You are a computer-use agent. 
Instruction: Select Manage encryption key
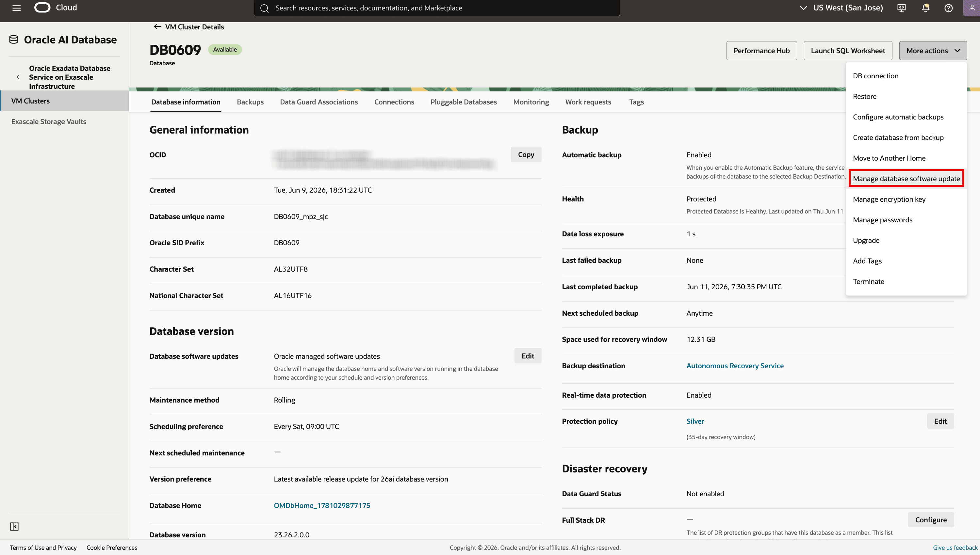(x=906, y=199)
